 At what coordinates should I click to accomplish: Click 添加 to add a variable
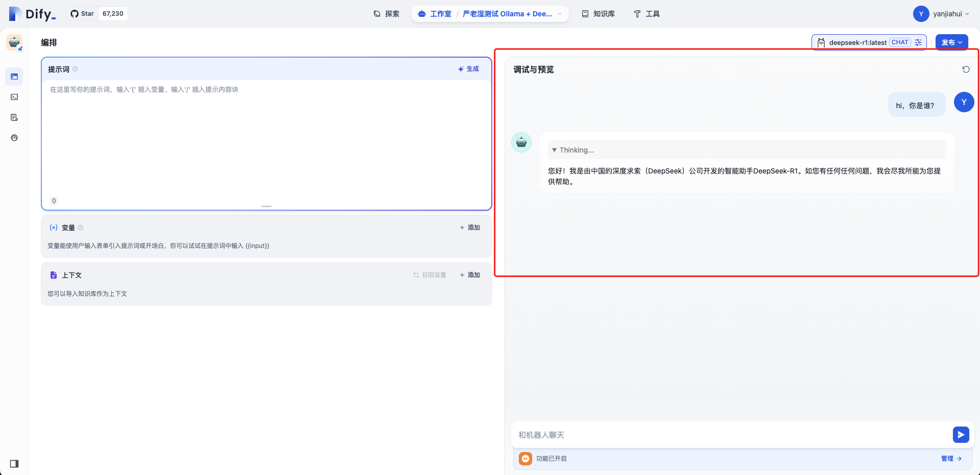tap(470, 228)
